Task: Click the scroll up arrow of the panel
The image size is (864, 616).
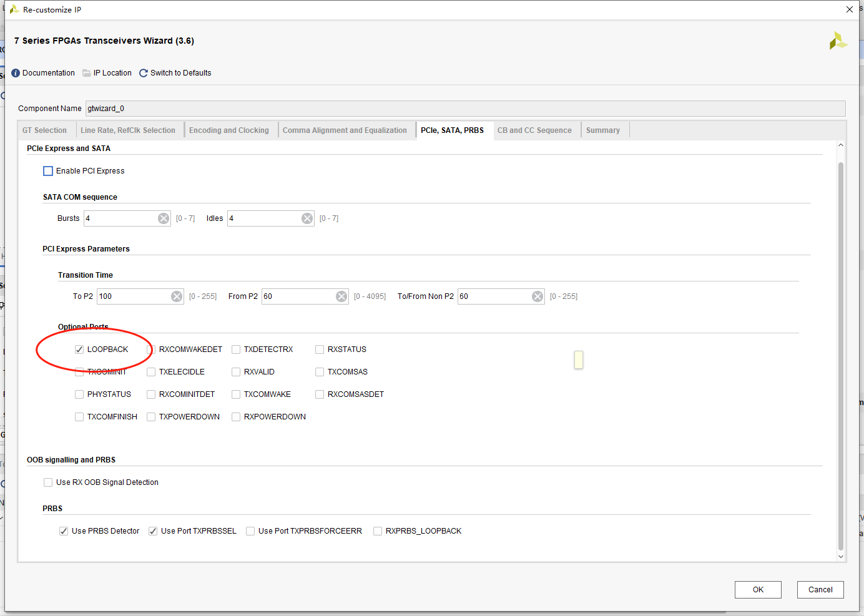Action: (x=841, y=145)
